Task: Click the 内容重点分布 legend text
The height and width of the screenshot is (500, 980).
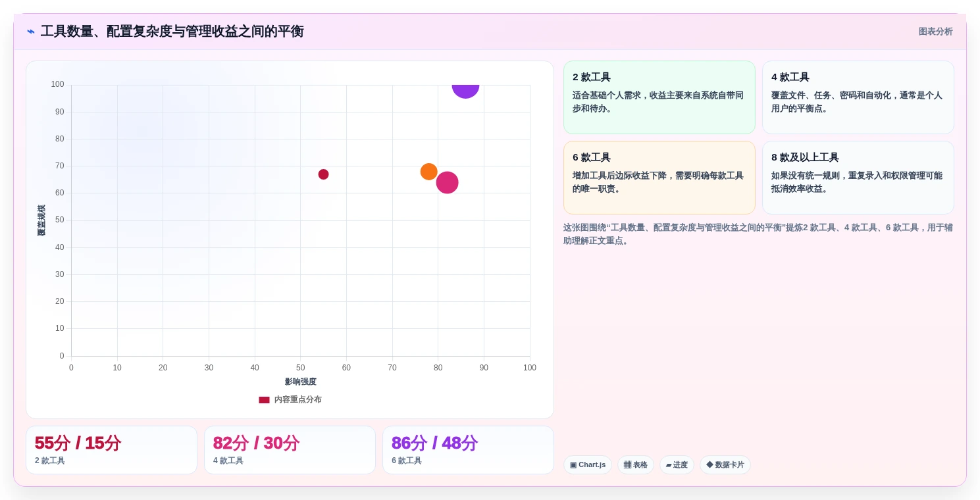Action: click(297, 400)
